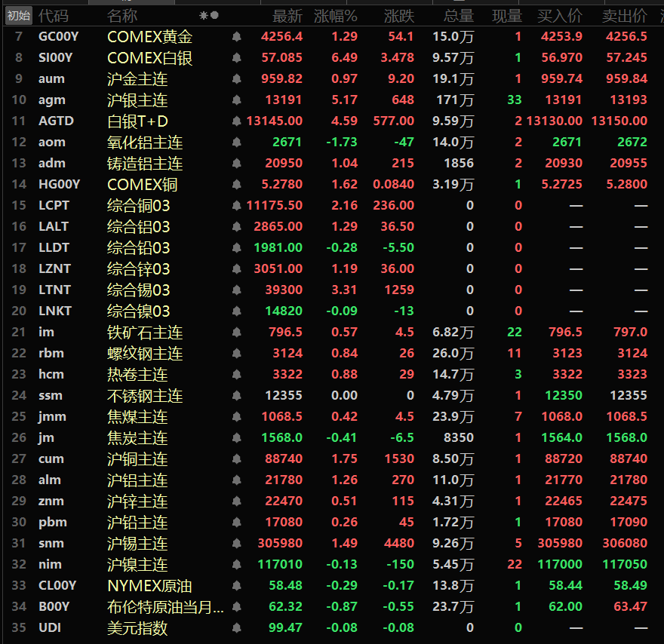Click the alert bell for 螺纹钢主连
664x644 pixels.
point(236,353)
